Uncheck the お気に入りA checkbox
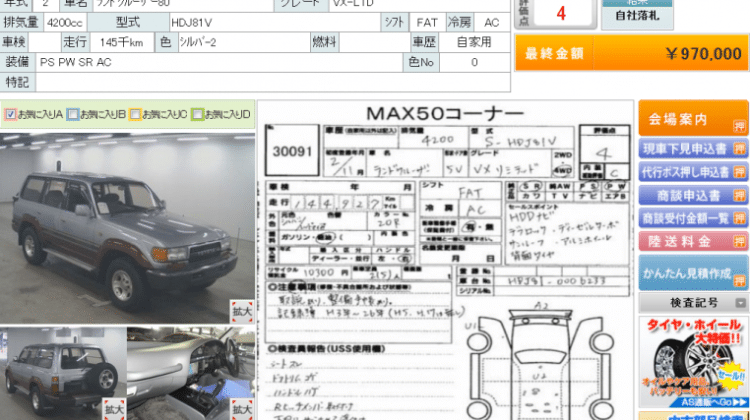Screen dimensions: 750x420 click(10, 115)
